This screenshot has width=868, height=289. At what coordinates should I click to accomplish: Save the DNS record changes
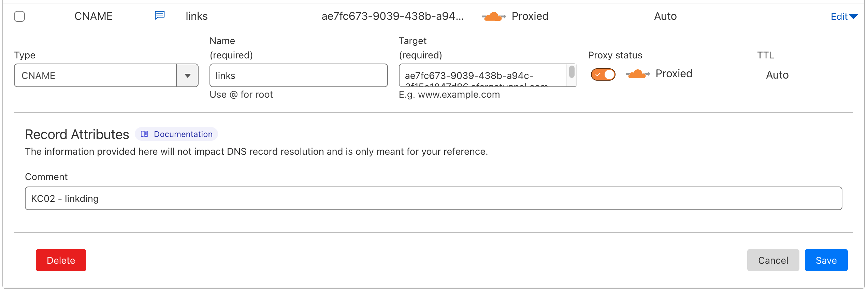(826, 260)
